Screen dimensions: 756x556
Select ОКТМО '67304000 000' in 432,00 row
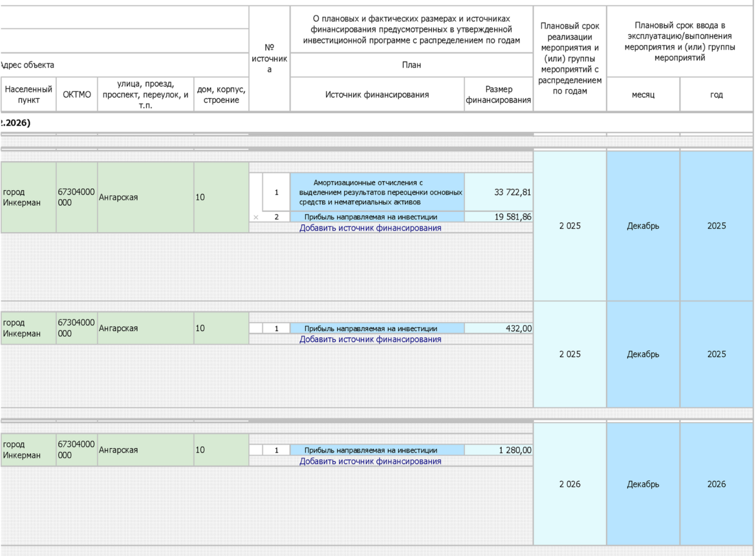click(77, 328)
